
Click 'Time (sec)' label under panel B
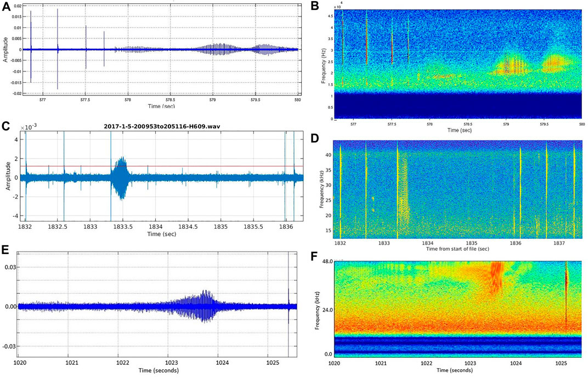click(x=459, y=130)
